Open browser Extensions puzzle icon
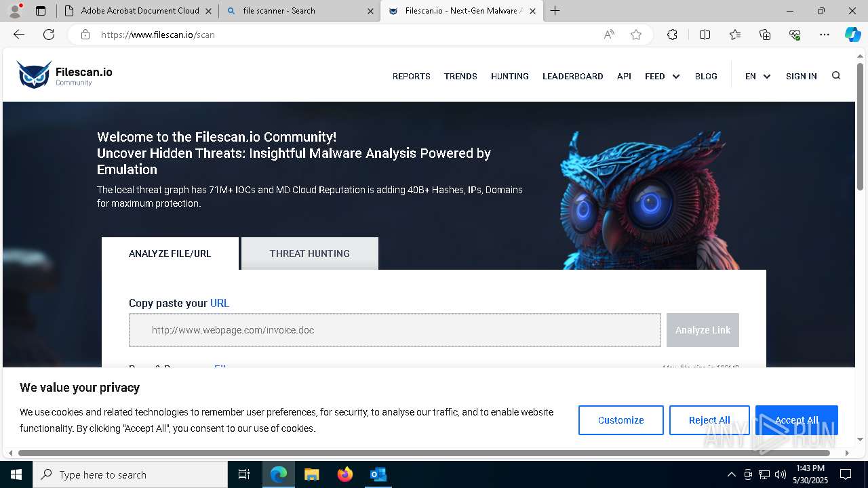The height and width of the screenshot is (488, 868). coord(672,35)
